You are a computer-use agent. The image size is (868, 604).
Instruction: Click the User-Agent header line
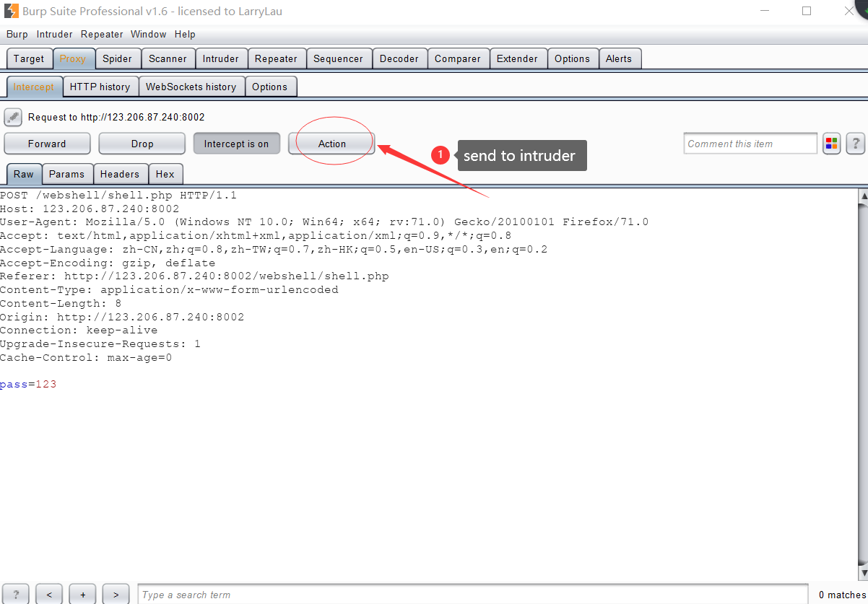tap(324, 222)
